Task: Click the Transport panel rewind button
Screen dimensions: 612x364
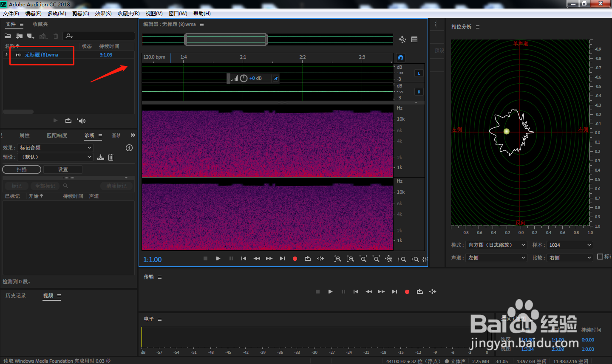Action: coord(369,291)
